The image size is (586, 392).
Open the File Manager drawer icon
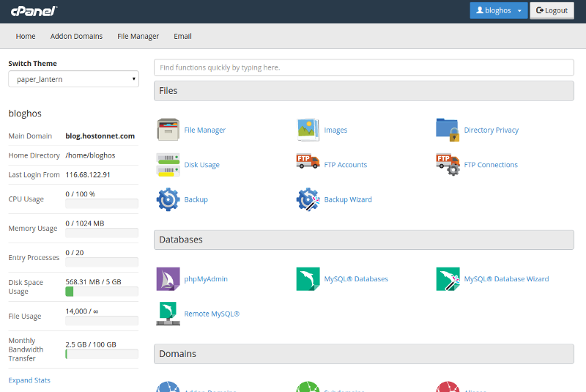tap(168, 130)
